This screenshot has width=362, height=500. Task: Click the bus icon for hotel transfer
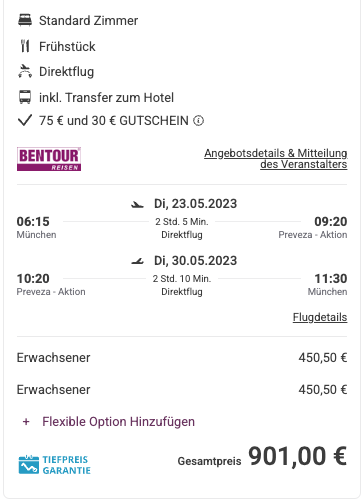click(x=25, y=97)
